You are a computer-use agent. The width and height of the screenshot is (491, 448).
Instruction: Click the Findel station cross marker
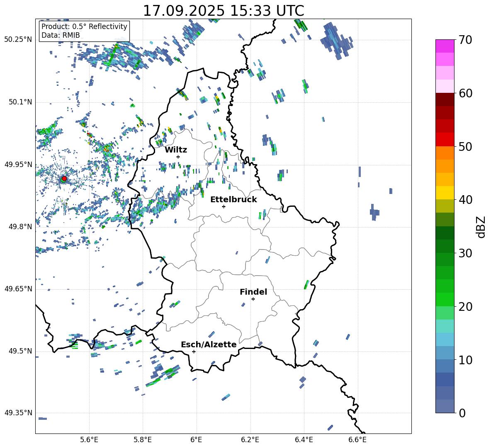pyautogui.click(x=253, y=299)
